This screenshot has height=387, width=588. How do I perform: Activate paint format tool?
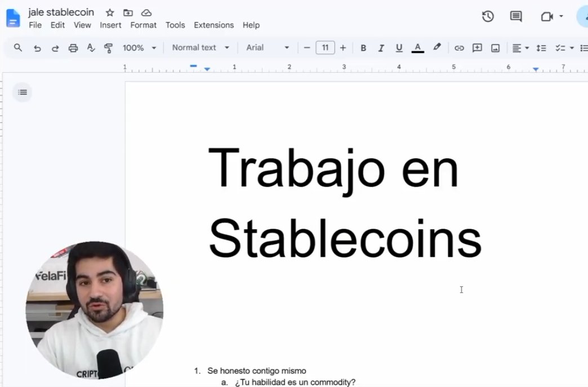click(x=108, y=48)
